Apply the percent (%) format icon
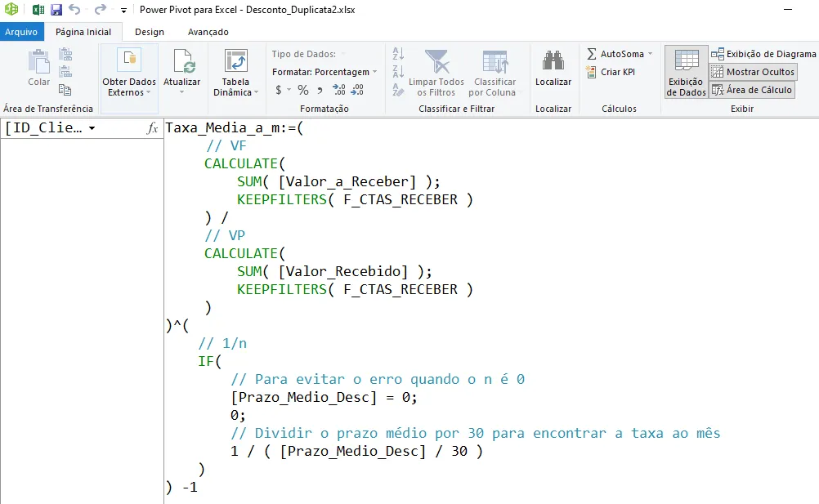The width and height of the screenshot is (819, 504). coord(303,90)
